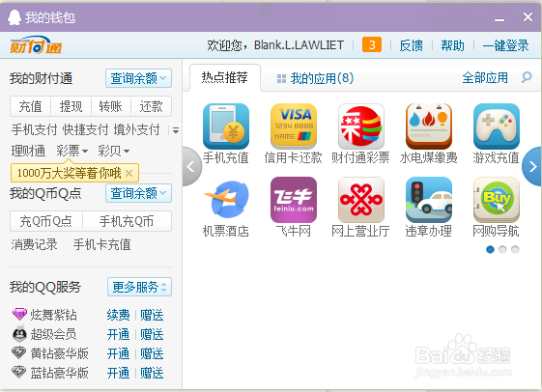Screen dimensions: 542x392
Task: Open the 飞牛网 feiniu.com icon
Action: click(x=294, y=200)
